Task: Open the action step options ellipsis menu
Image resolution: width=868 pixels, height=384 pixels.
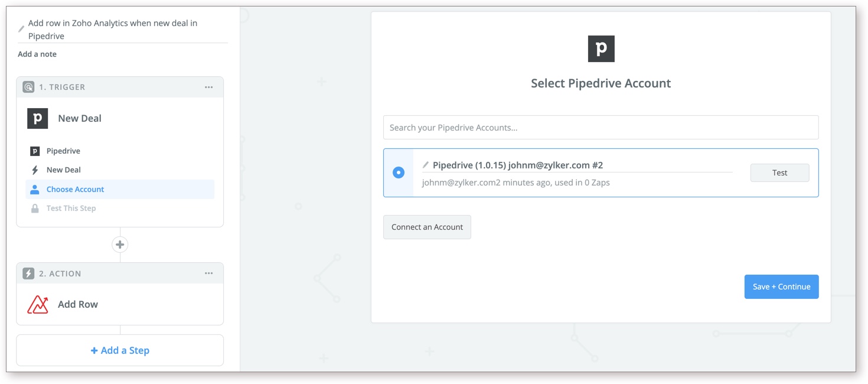Action: (x=208, y=274)
